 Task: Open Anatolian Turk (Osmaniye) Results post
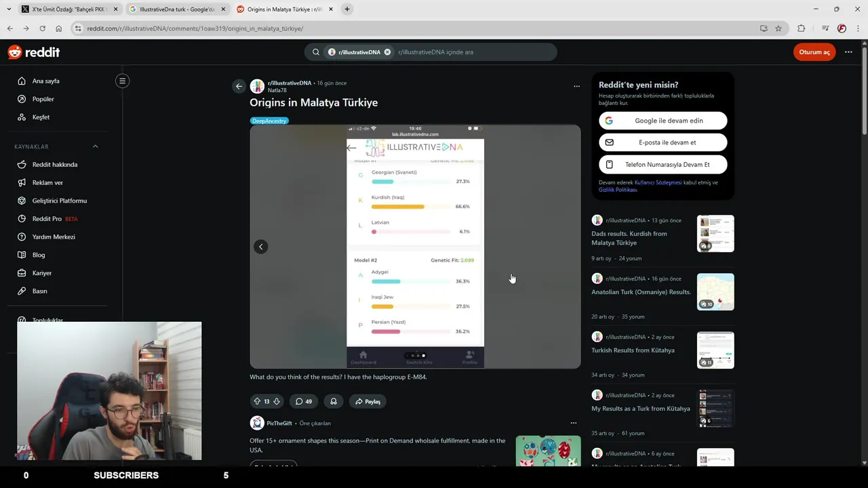click(641, 292)
